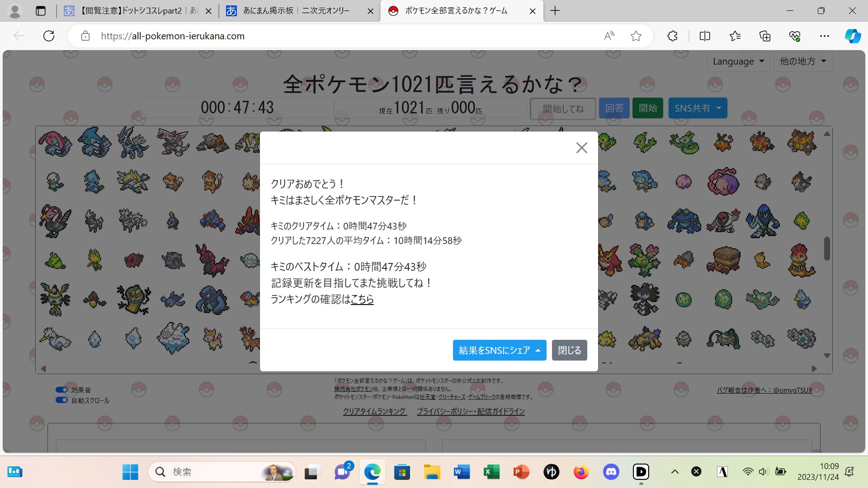Click the browser refresh icon

[49, 36]
